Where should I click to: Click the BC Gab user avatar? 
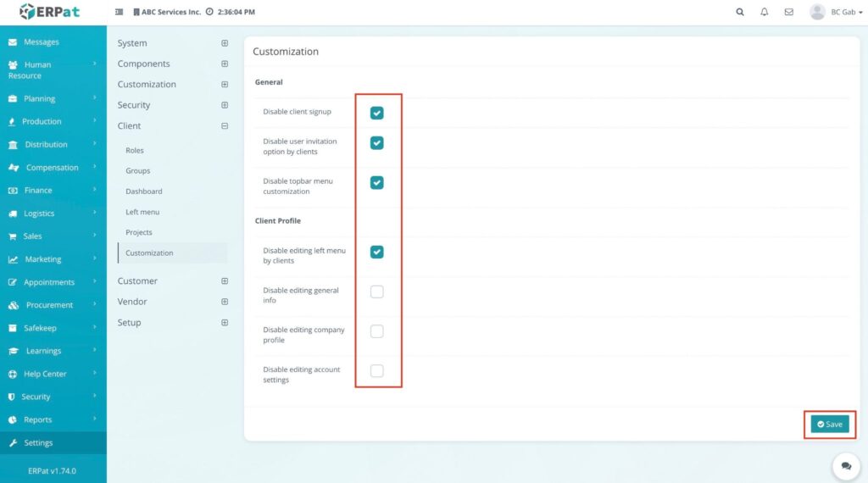(x=817, y=12)
